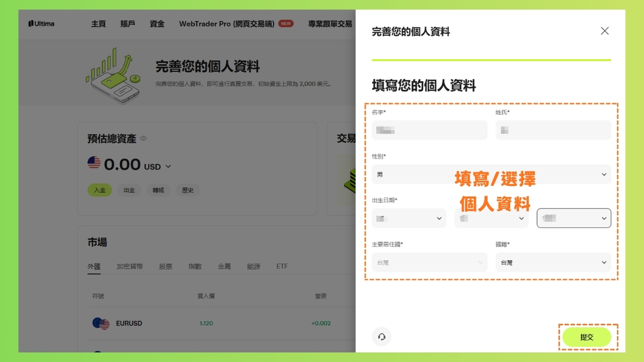The image size is (644, 362).
Task: Open the first birth date dropdown
Action: click(x=409, y=218)
